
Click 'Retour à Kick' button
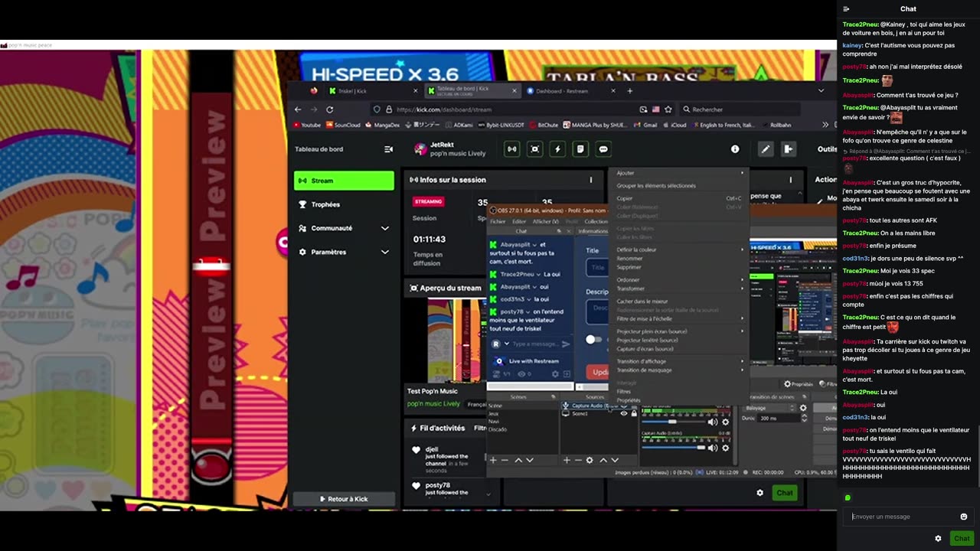point(344,499)
